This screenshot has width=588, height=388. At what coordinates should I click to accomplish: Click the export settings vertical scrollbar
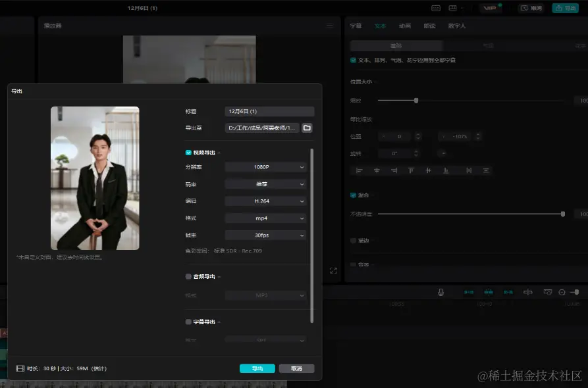click(312, 235)
